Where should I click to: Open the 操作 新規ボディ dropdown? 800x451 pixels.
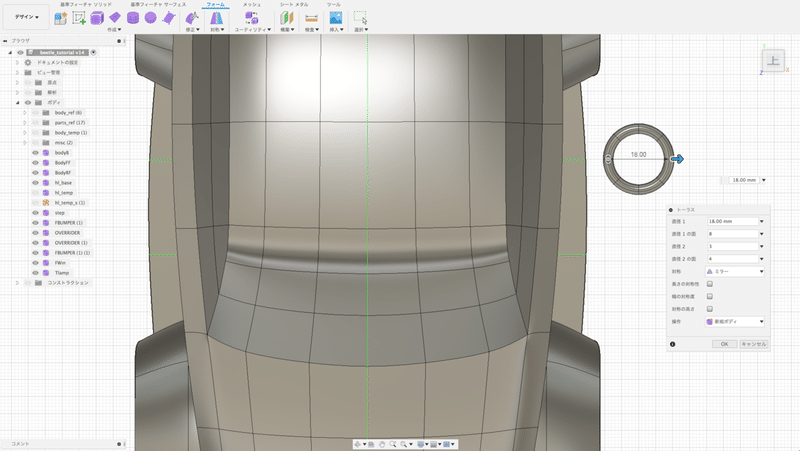pos(736,321)
